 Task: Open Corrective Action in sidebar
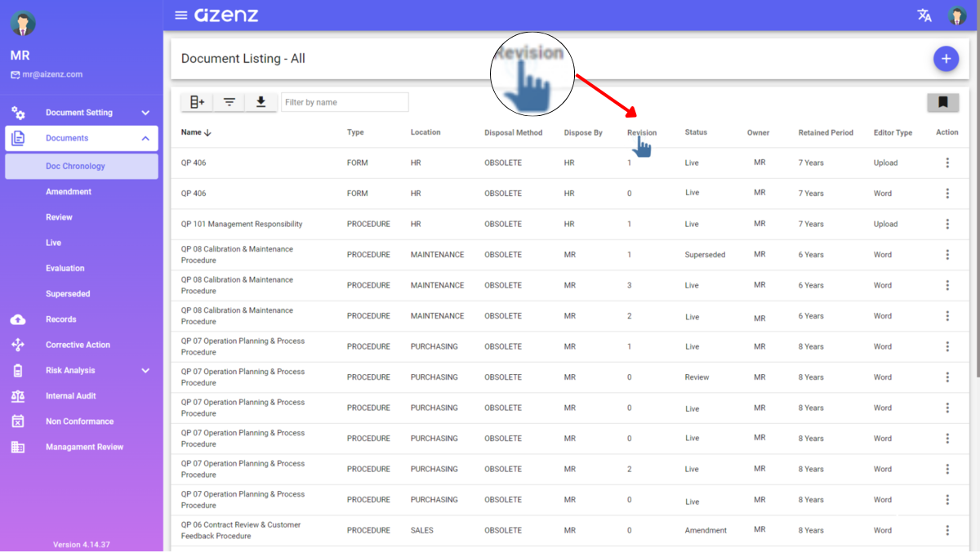tap(78, 345)
